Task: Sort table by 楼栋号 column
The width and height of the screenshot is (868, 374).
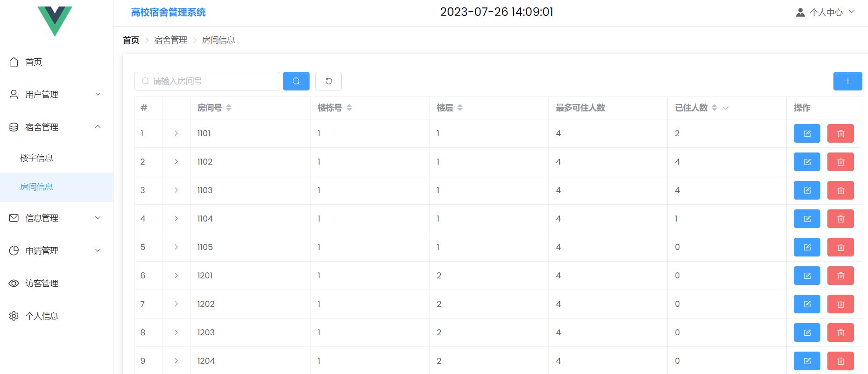Action: (x=349, y=108)
